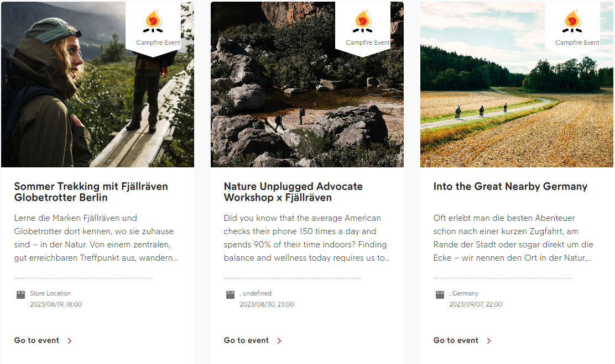Viewport: 615px width, 364px height.
Task: Click red arrow next to first Go to event
Action: pos(70,341)
